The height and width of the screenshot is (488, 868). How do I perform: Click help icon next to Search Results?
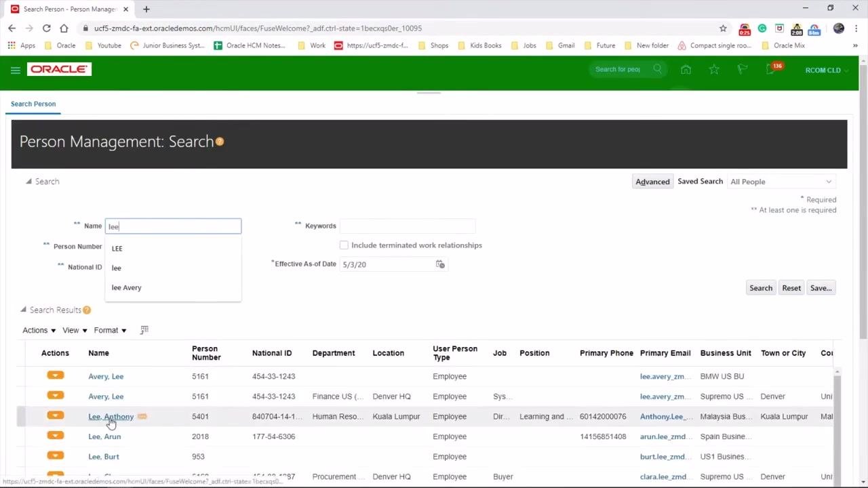click(x=87, y=310)
